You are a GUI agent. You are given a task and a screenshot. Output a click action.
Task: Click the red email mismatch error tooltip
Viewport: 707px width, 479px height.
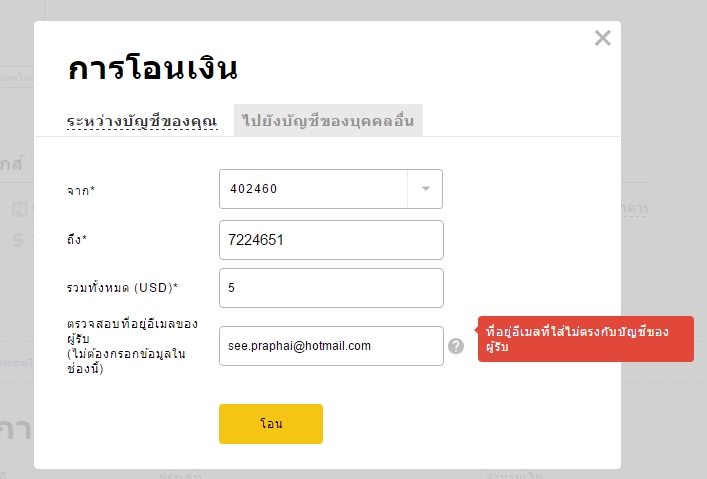coord(586,339)
